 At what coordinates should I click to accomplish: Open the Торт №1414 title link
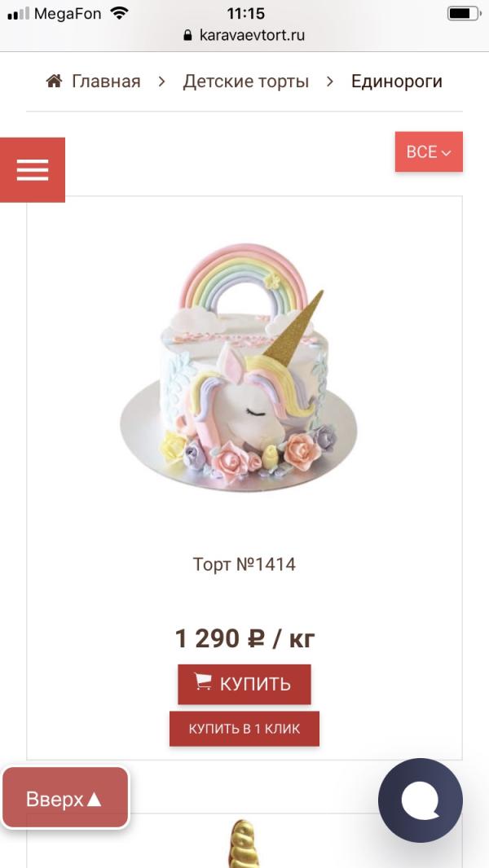click(x=244, y=564)
